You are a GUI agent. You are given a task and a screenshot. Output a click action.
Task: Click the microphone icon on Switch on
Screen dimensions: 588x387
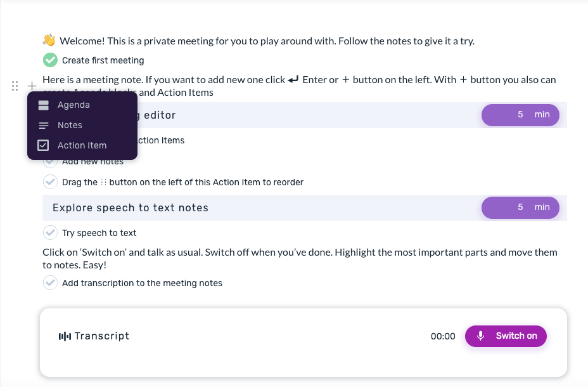tap(481, 336)
